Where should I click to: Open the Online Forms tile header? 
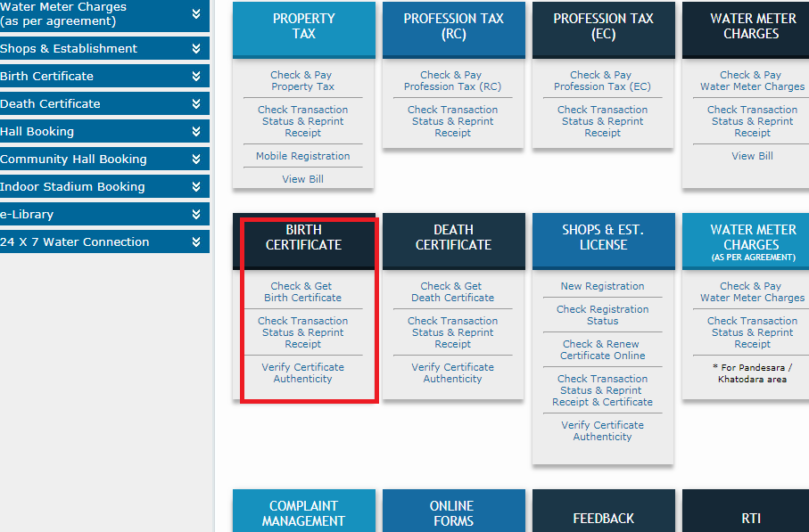[x=453, y=513]
